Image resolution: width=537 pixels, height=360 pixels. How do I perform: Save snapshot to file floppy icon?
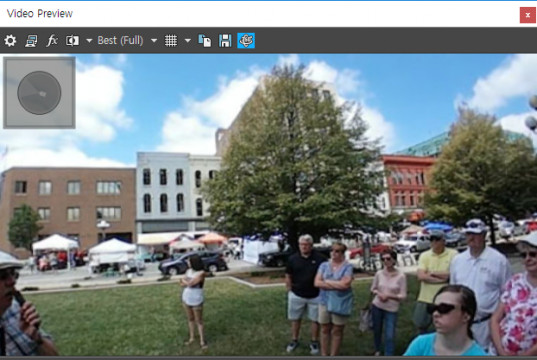tap(225, 41)
